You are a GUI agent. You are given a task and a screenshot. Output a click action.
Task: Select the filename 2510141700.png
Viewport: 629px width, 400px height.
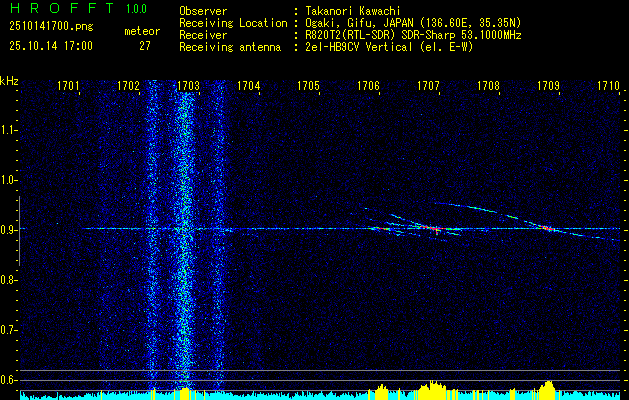tap(51, 27)
